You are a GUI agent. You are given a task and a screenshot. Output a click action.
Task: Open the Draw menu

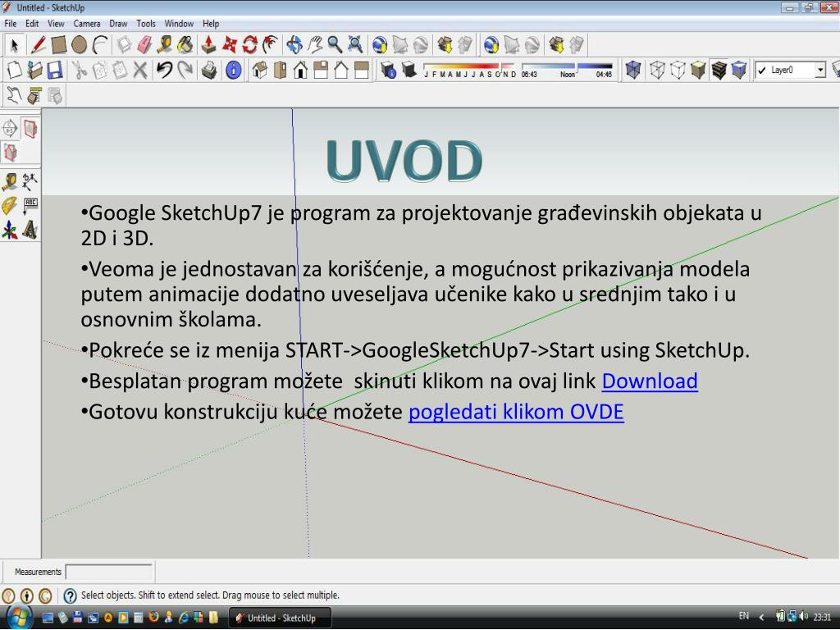tap(118, 24)
